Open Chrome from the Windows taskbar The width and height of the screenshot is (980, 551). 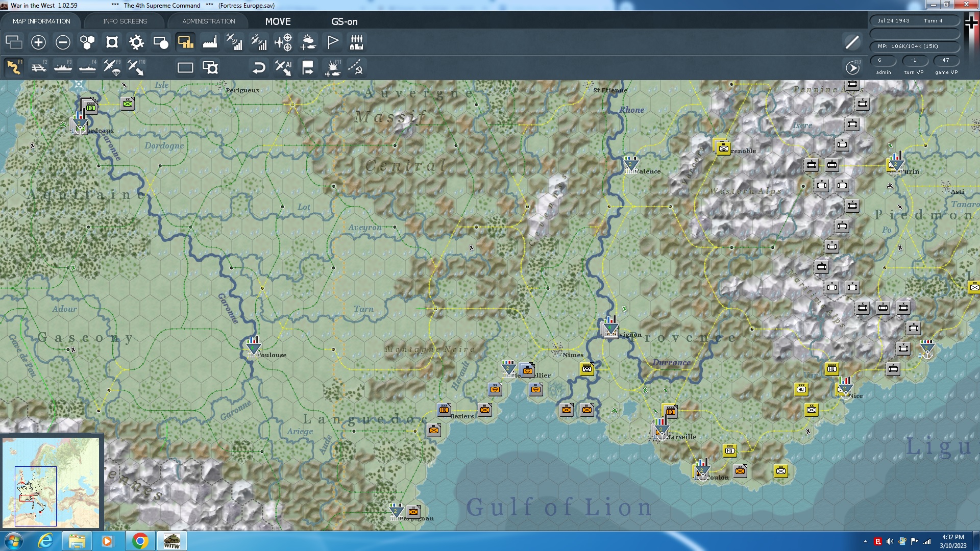point(140,541)
